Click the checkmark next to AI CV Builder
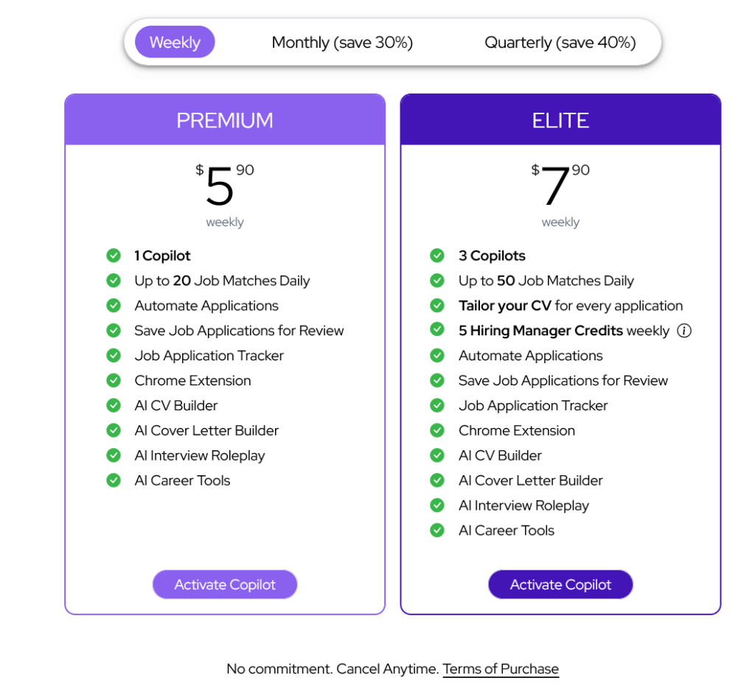 click(114, 405)
